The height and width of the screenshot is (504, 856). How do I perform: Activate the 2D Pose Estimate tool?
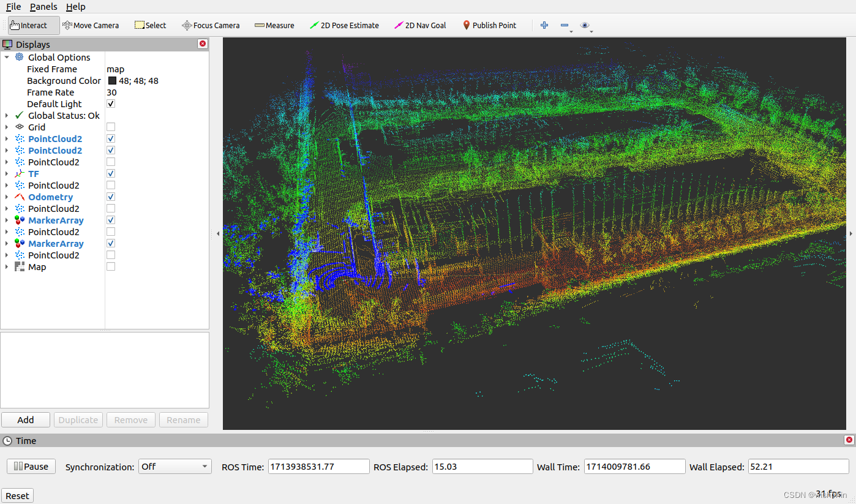pos(344,25)
